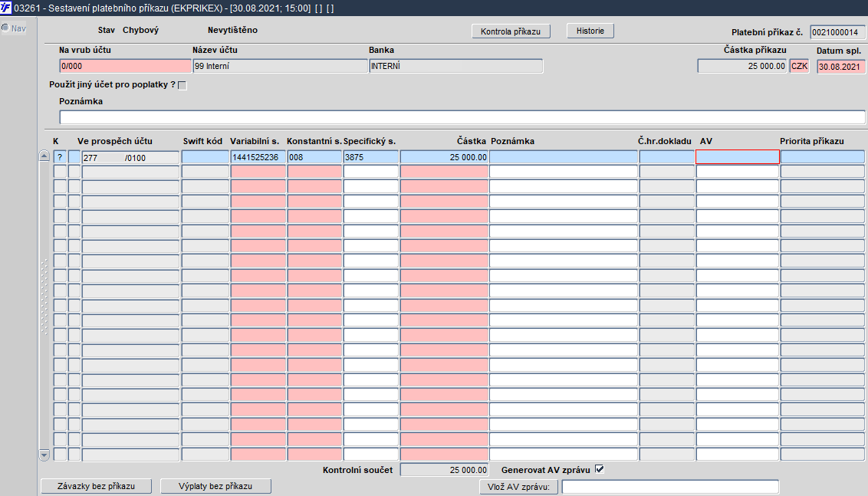Image resolution: width=868 pixels, height=496 pixels.
Task: Open the Historie button
Action: click(x=590, y=31)
